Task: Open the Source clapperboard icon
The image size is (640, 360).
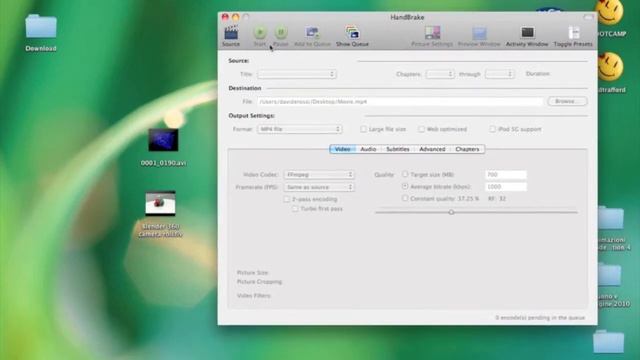Action: 231,33
